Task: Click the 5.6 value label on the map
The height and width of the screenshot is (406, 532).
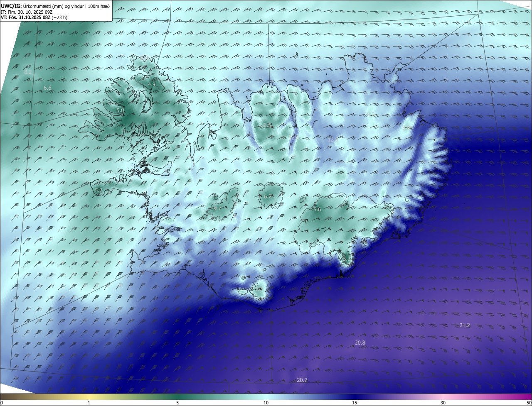Action: pyautogui.click(x=317, y=210)
